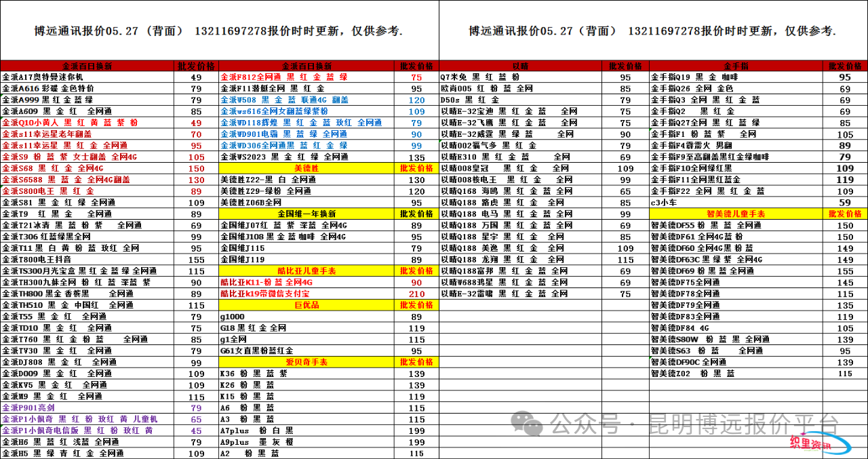Select the "金派T21冰青" row name
This screenshot has height=459, width=868.
(x=87, y=225)
